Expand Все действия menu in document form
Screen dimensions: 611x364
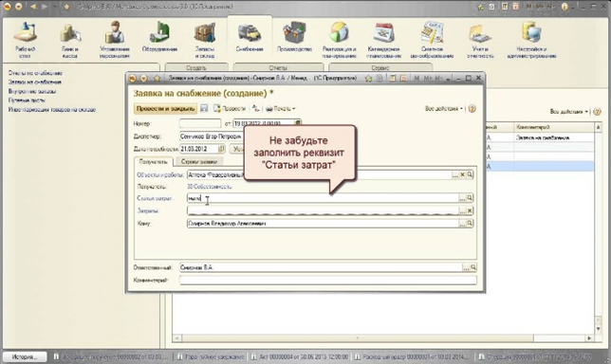point(444,109)
